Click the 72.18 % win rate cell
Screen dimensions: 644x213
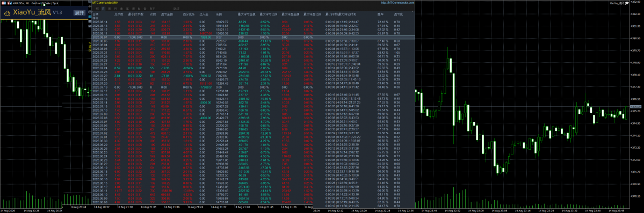point(383,22)
